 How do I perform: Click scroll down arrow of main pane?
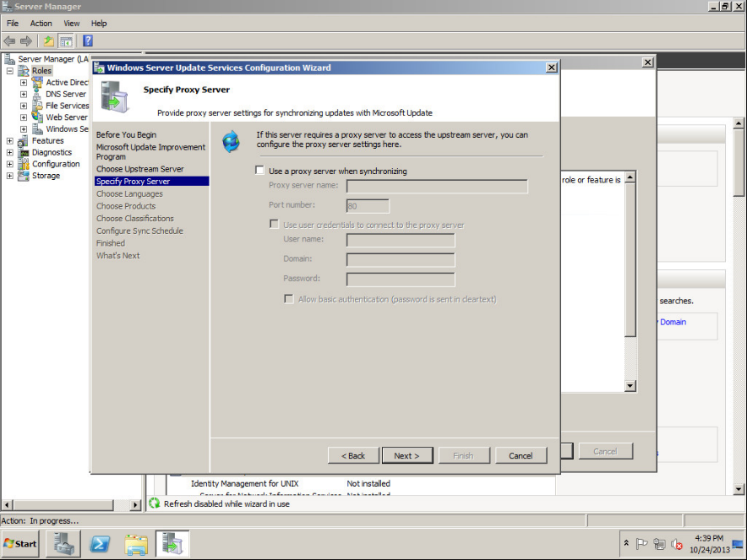[739, 489]
